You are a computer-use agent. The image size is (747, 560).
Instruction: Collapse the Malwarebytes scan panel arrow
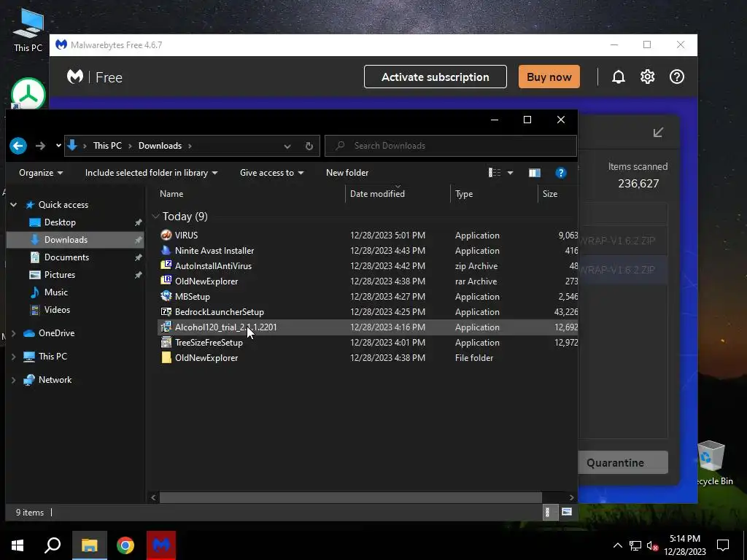659,133
